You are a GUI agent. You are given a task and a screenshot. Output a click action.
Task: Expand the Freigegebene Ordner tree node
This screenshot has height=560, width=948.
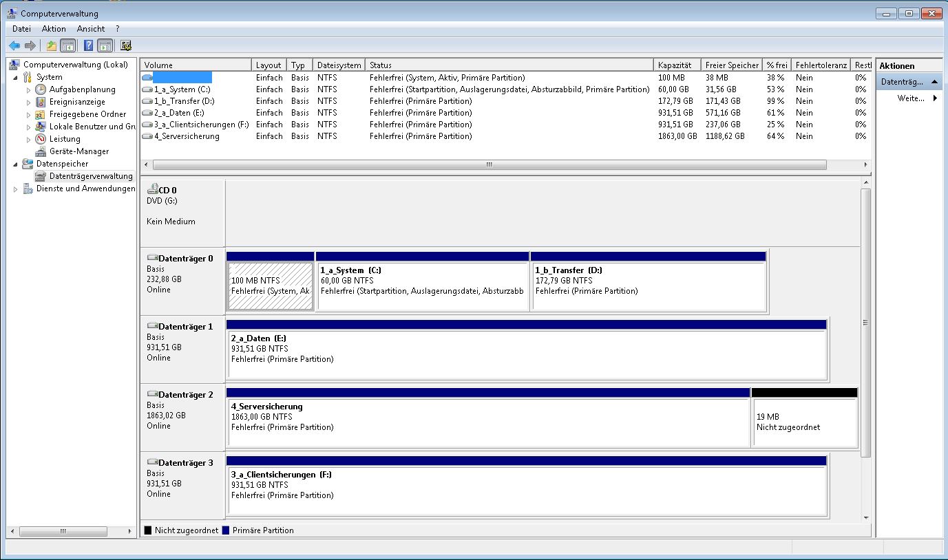(29, 115)
